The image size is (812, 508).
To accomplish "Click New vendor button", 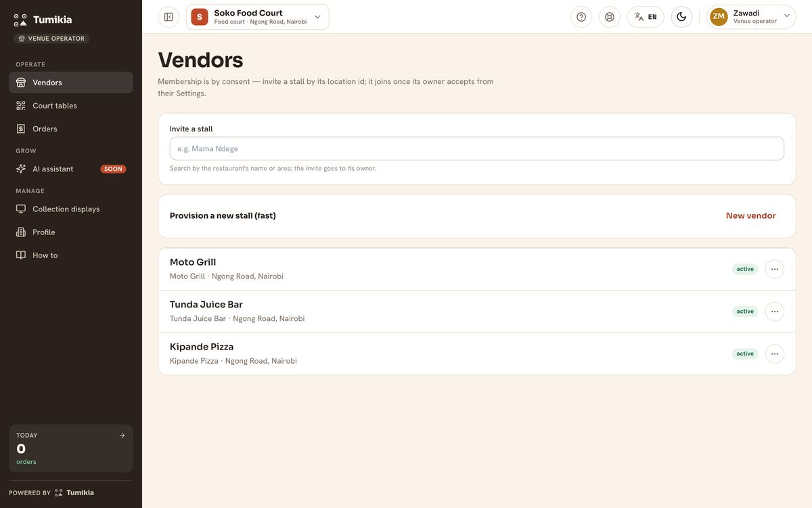I will point(750,216).
